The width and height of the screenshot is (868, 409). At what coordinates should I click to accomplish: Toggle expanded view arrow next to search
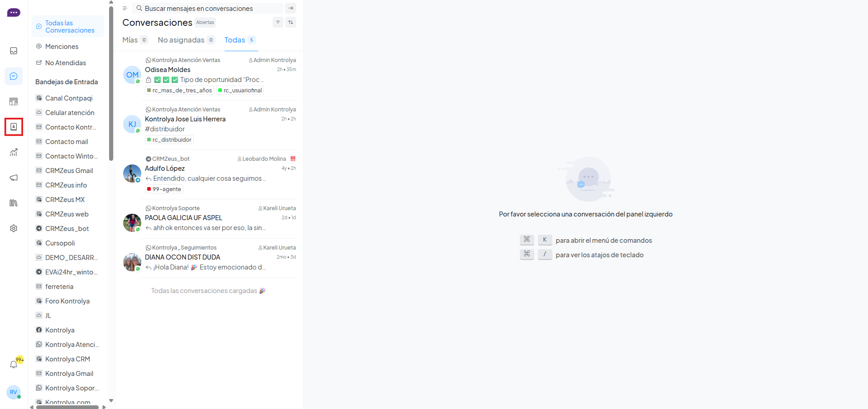click(291, 8)
